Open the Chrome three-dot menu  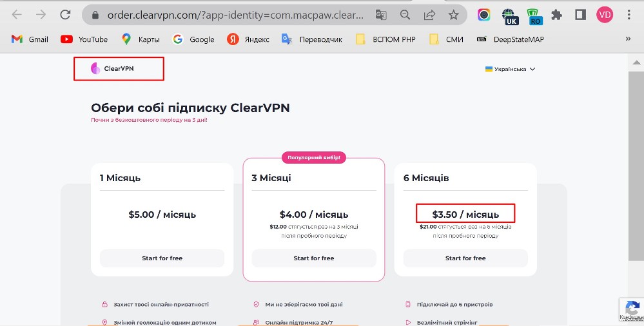tap(629, 15)
